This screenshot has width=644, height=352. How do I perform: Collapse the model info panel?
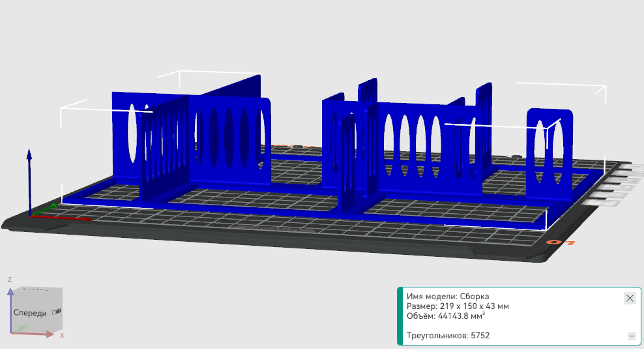(x=632, y=336)
